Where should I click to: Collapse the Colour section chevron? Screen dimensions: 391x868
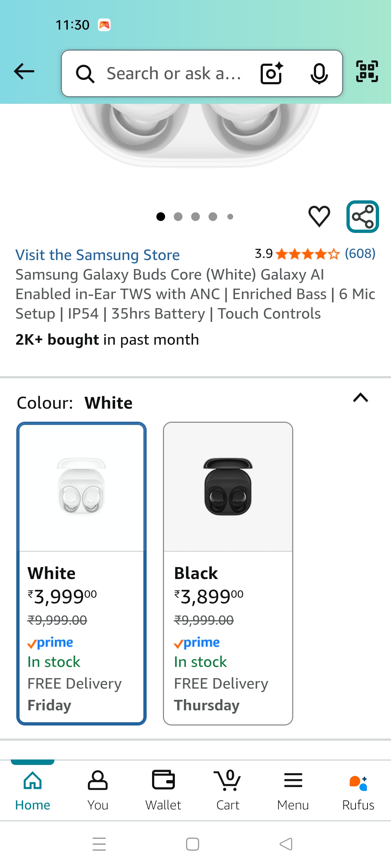[360, 398]
